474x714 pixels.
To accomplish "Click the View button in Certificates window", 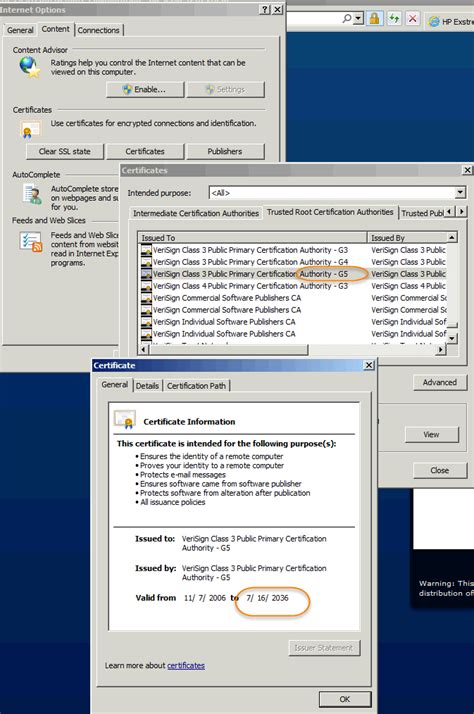I will pyautogui.click(x=431, y=434).
